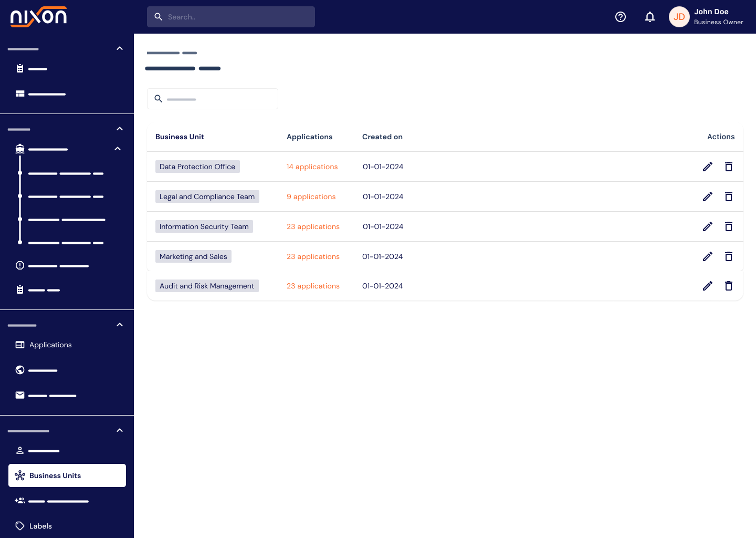The width and height of the screenshot is (756, 538).
Task: Edit Audit and Risk Management row
Action: (x=708, y=286)
